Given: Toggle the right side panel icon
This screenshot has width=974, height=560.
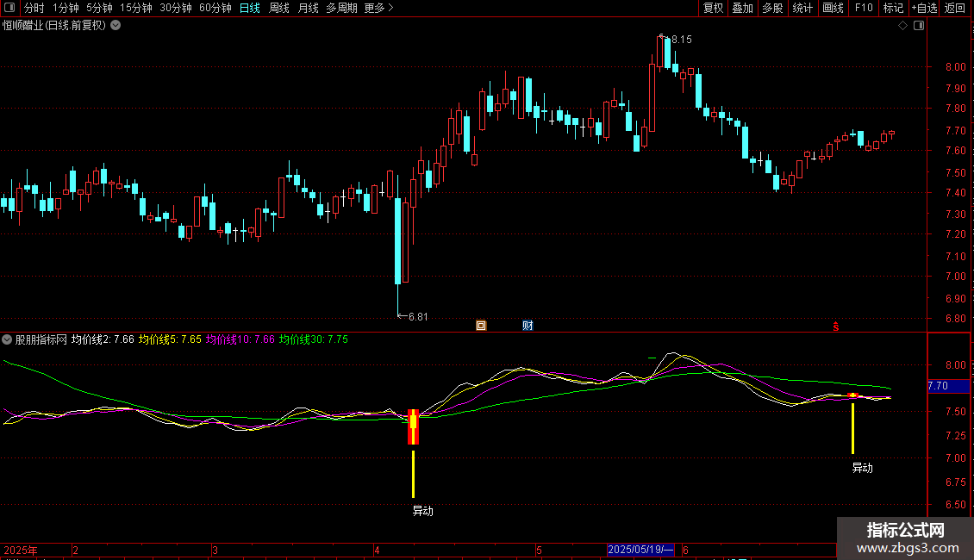Looking at the screenshot, I should [x=919, y=26].
